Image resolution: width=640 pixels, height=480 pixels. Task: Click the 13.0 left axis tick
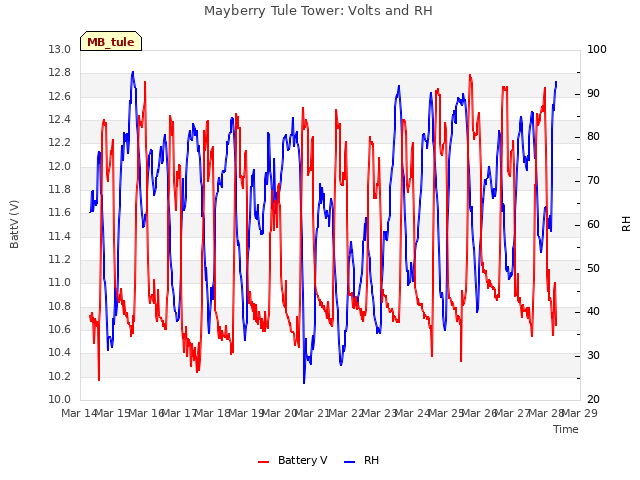pyautogui.click(x=60, y=49)
